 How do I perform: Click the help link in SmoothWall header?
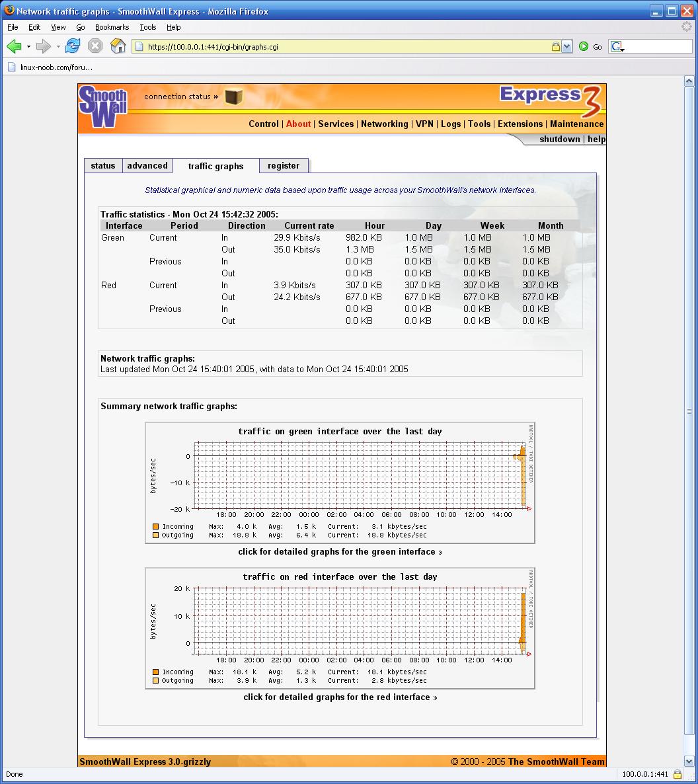tap(596, 139)
